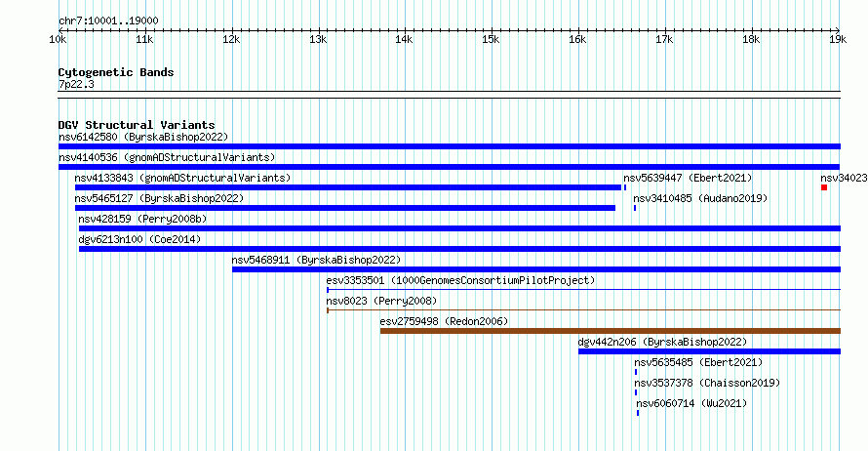Click the 15k ruler tick label

coord(491,39)
